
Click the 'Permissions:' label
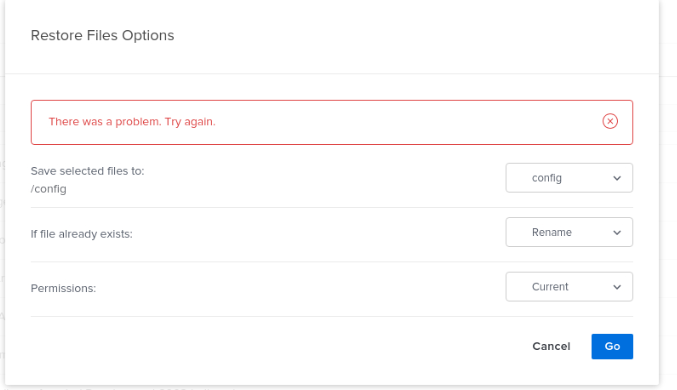point(63,289)
